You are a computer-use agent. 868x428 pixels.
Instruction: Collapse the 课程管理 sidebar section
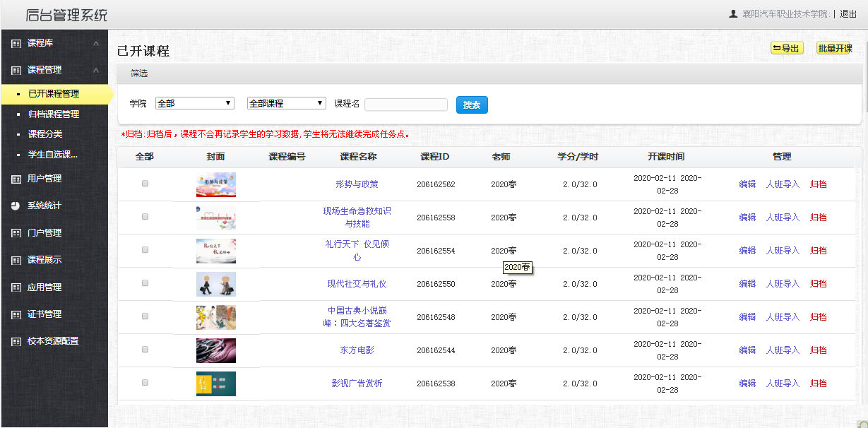click(95, 70)
